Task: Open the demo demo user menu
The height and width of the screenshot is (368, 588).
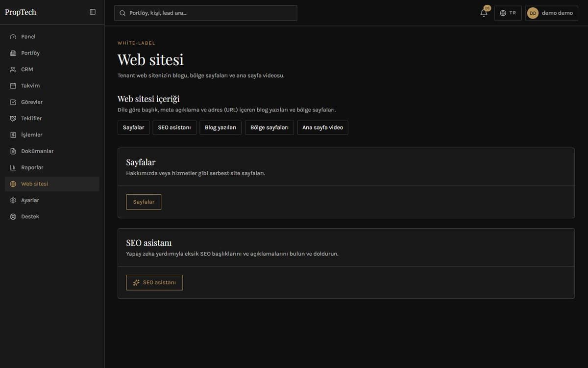Action: [x=551, y=13]
